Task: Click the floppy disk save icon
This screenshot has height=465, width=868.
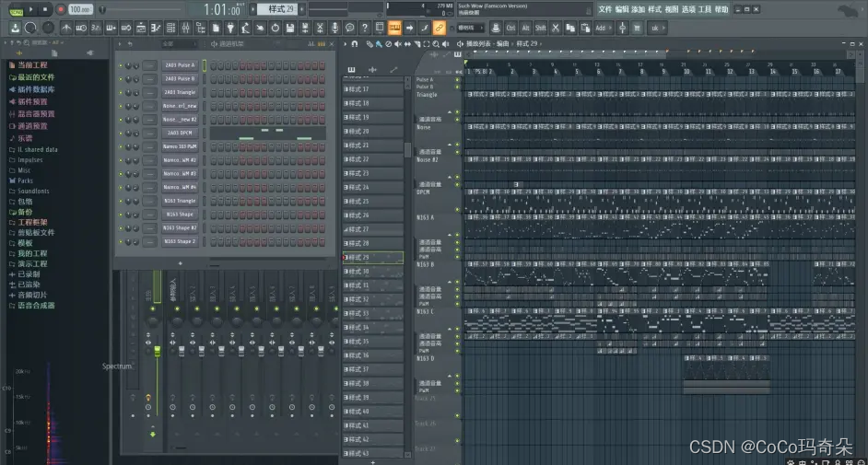Action: [x=290, y=28]
